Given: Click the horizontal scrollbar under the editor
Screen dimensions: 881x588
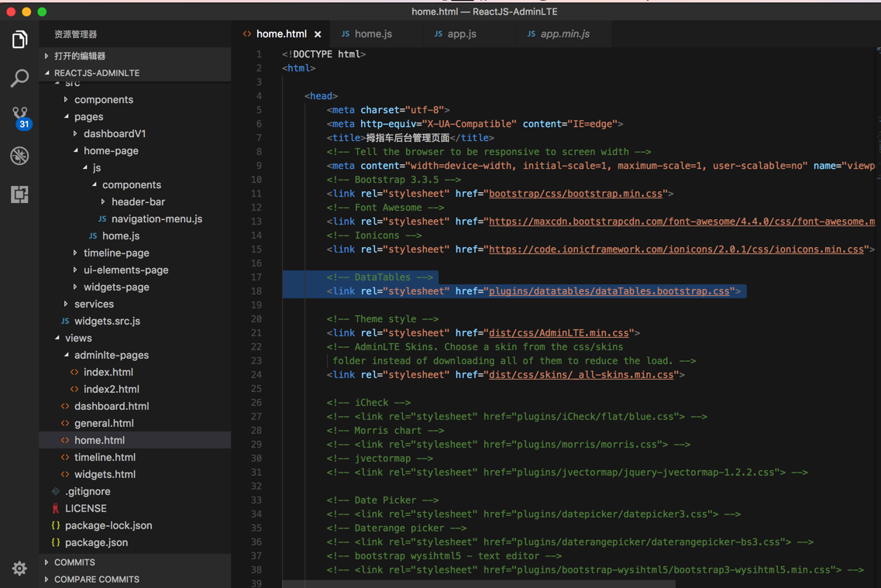Looking at the screenshot, I should [478, 583].
